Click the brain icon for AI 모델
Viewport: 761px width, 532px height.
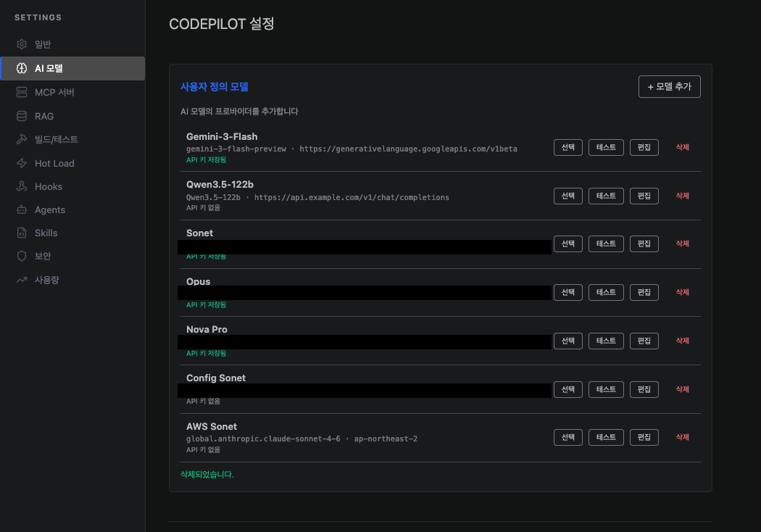pos(21,68)
